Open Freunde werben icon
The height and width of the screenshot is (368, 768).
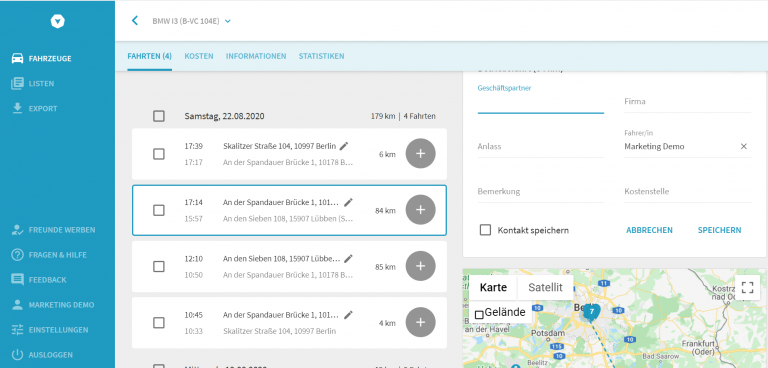point(18,230)
